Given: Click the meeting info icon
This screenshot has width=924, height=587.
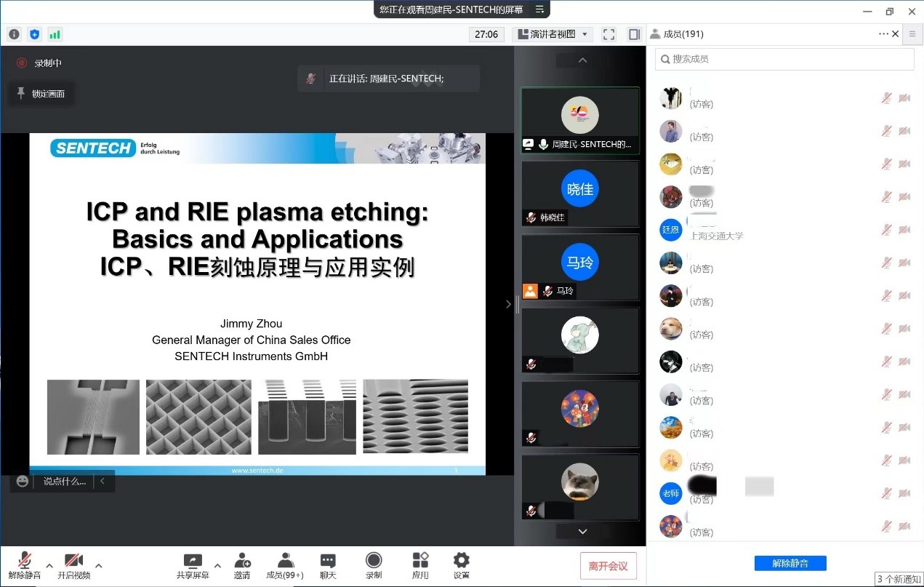Looking at the screenshot, I should click(x=15, y=34).
